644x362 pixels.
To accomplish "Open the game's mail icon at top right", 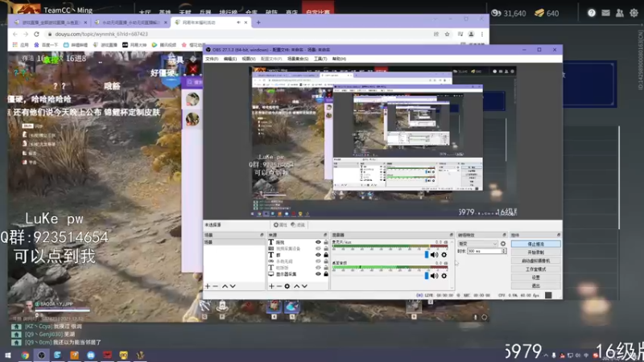I will pos(605,13).
